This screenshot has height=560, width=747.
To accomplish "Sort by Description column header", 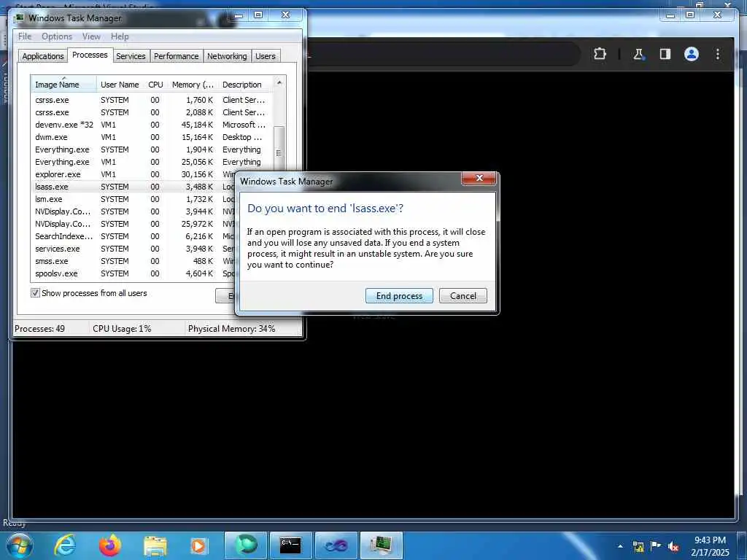I will pyautogui.click(x=245, y=85).
